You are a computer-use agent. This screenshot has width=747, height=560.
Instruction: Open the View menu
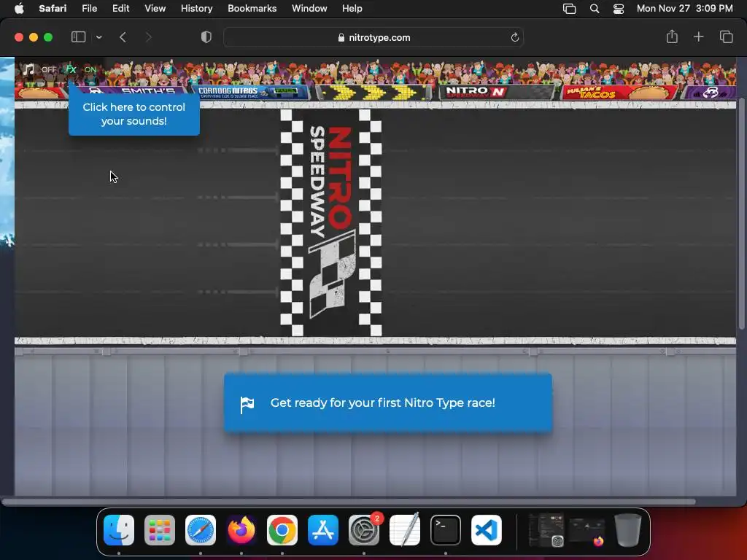[x=155, y=8]
